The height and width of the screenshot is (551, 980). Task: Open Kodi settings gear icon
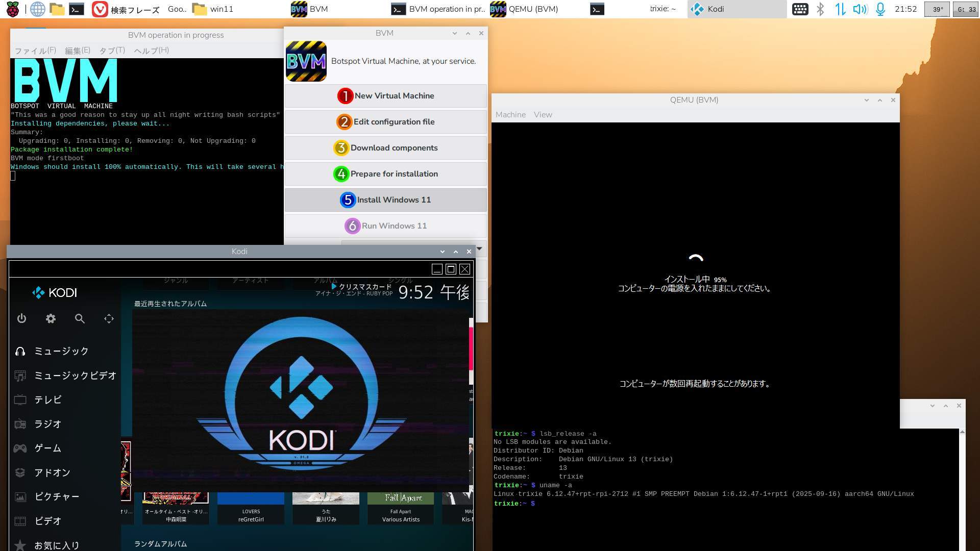51,319
